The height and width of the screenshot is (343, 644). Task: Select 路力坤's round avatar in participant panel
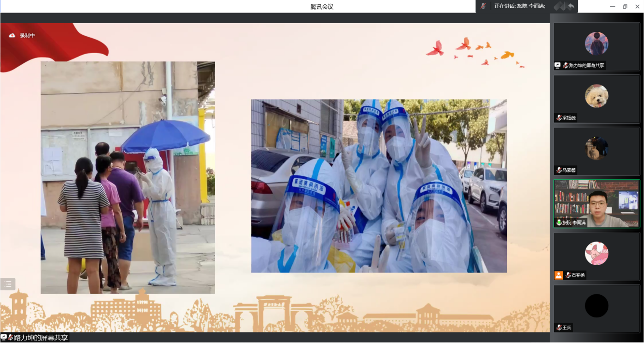pos(596,43)
